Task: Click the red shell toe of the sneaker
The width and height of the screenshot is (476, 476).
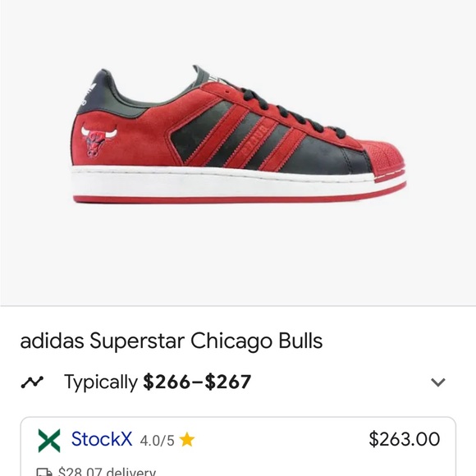Action: pos(387,160)
